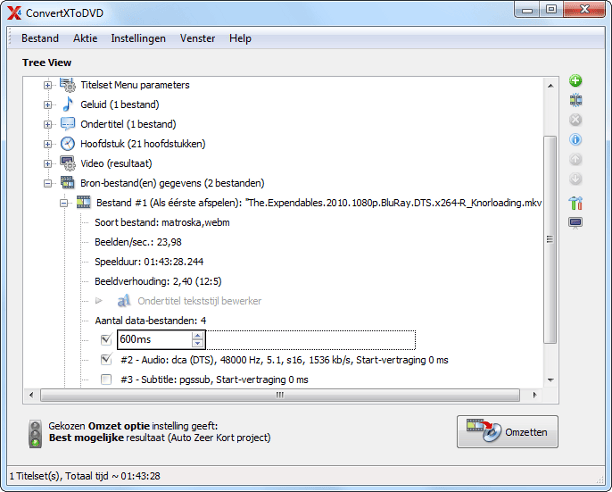Screen dimensions: 612x492
Task: Expand the Hoofdstuk (21 hoofdstukken) node
Action: pos(48,144)
